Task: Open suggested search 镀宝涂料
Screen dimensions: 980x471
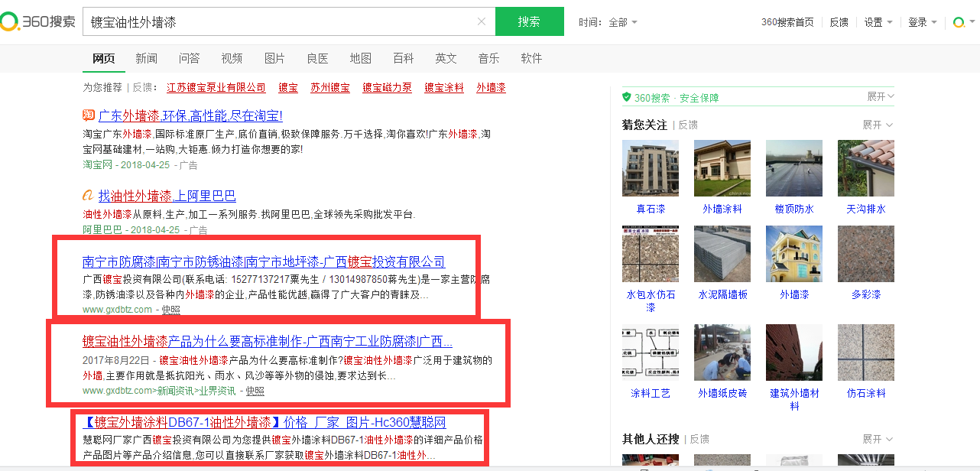Action: coord(444,88)
